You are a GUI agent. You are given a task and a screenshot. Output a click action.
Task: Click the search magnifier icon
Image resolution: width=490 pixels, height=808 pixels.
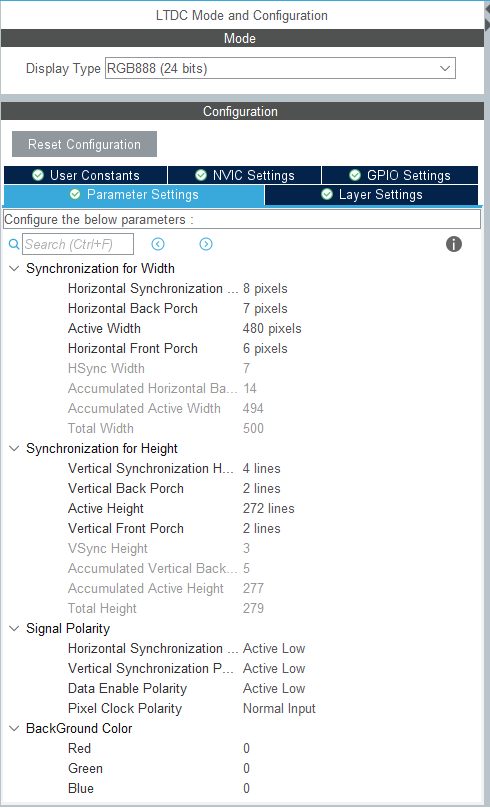14,244
